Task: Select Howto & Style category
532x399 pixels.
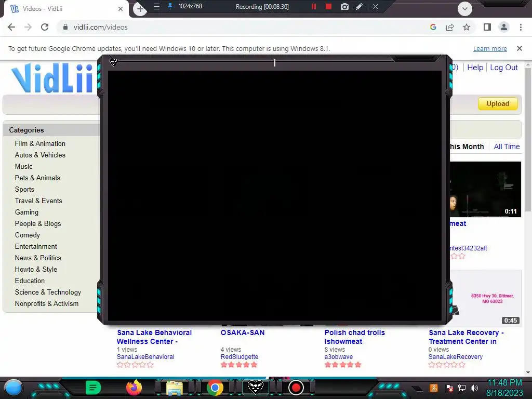Action: coord(36,270)
